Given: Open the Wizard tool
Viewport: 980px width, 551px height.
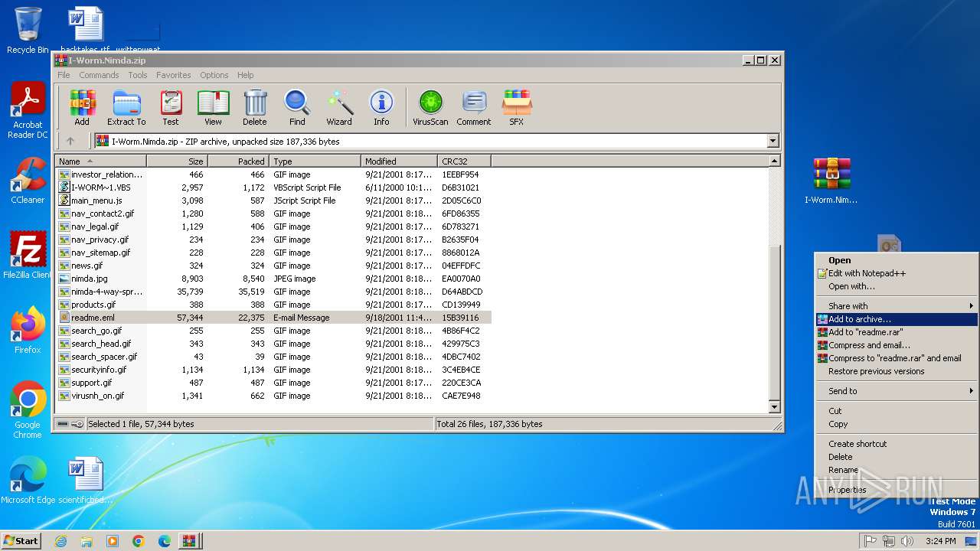Looking at the screenshot, I should [x=339, y=107].
